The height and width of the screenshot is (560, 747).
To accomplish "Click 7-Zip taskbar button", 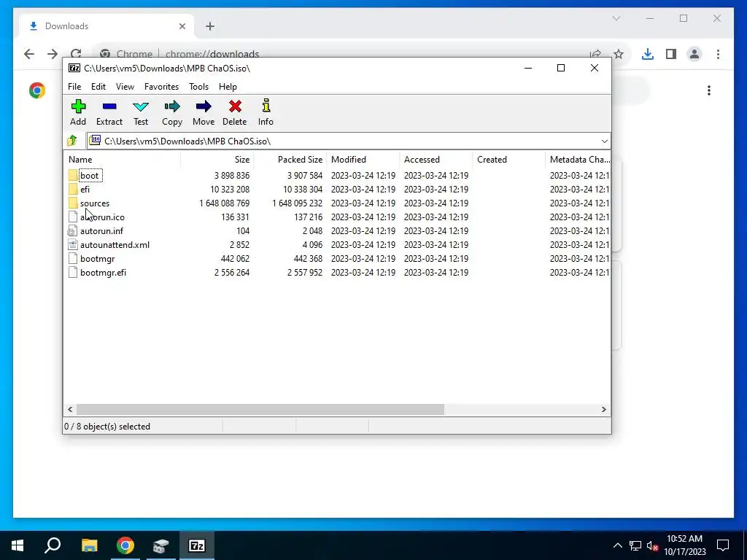I will click(197, 545).
